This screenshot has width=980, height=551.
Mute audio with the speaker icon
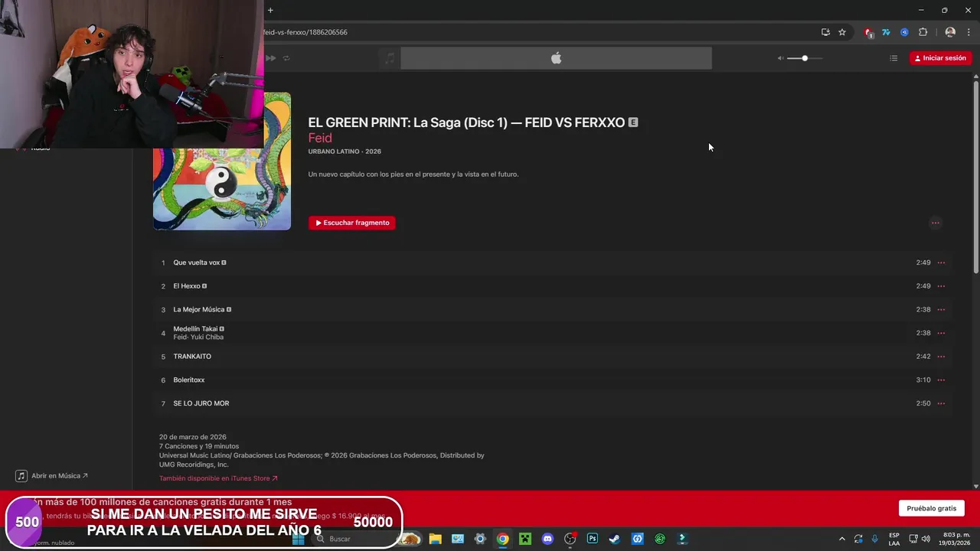click(780, 58)
